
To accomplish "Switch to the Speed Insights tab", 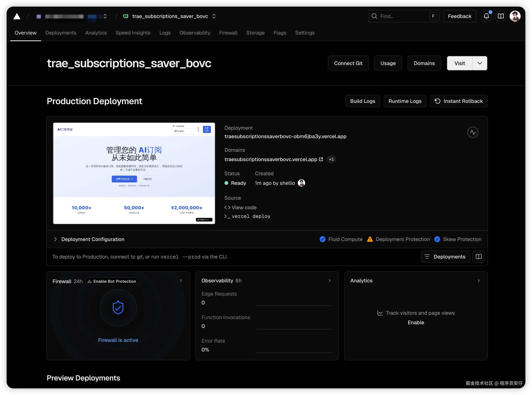I will [133, 33].
